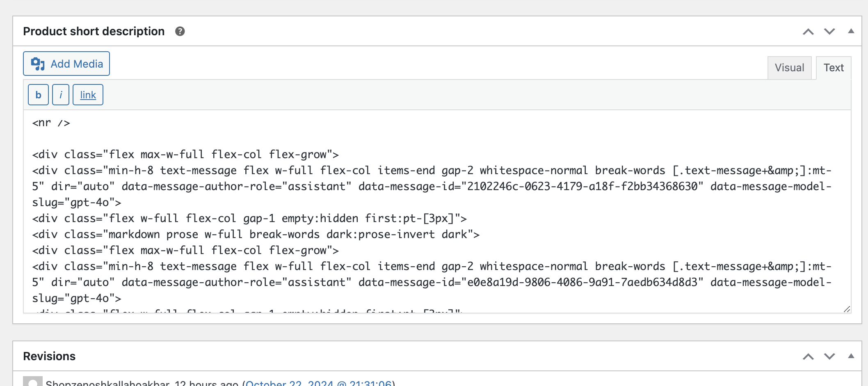Image resolution: width=868 pixels, height=386 pixels.
Task: Insert a link with the link quicktag
Action: (88, 95)
